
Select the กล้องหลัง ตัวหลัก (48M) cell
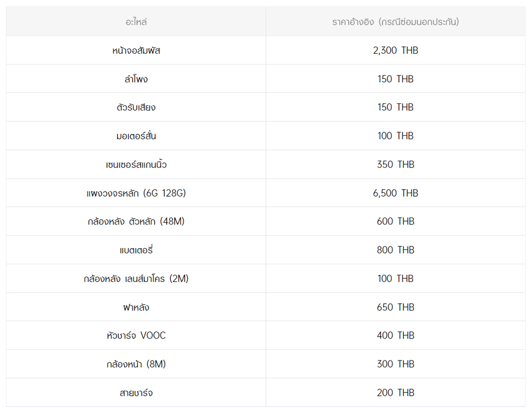[136, 222]
